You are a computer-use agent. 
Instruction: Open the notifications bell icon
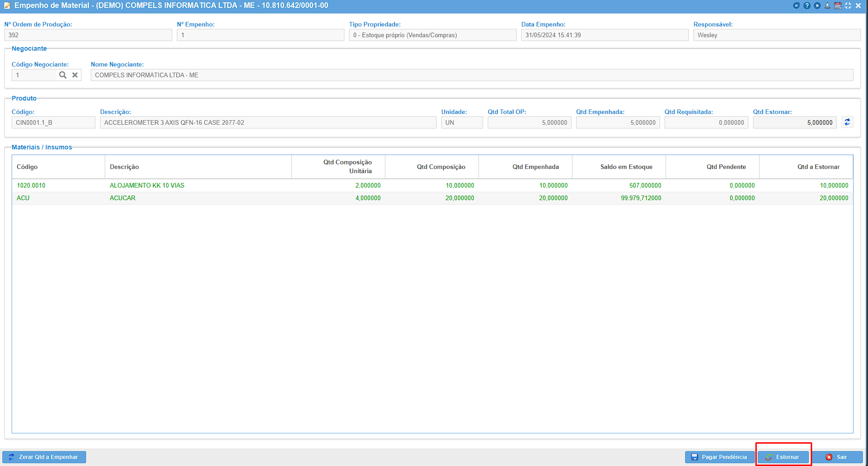click(x=828, y=6)
